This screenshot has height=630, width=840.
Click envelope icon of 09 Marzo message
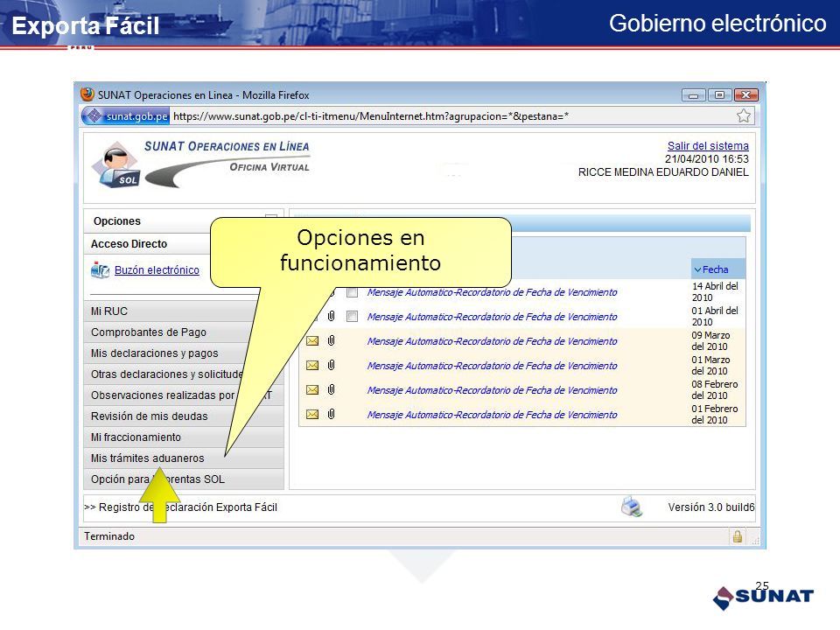coord(312,340)
